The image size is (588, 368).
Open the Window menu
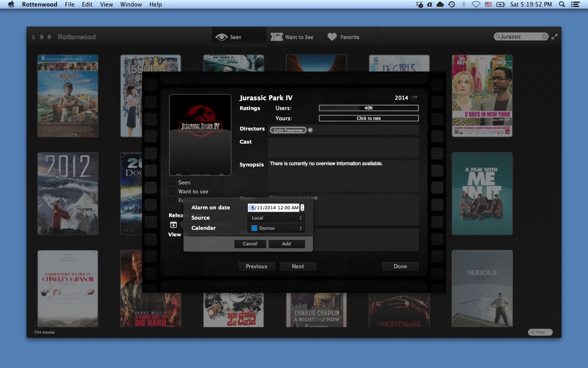point(131,5)
